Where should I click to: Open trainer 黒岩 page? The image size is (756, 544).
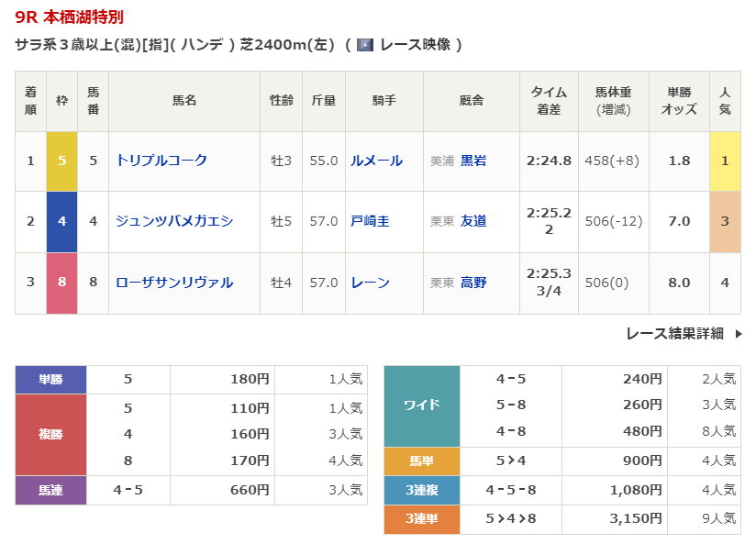coord(473,161)
